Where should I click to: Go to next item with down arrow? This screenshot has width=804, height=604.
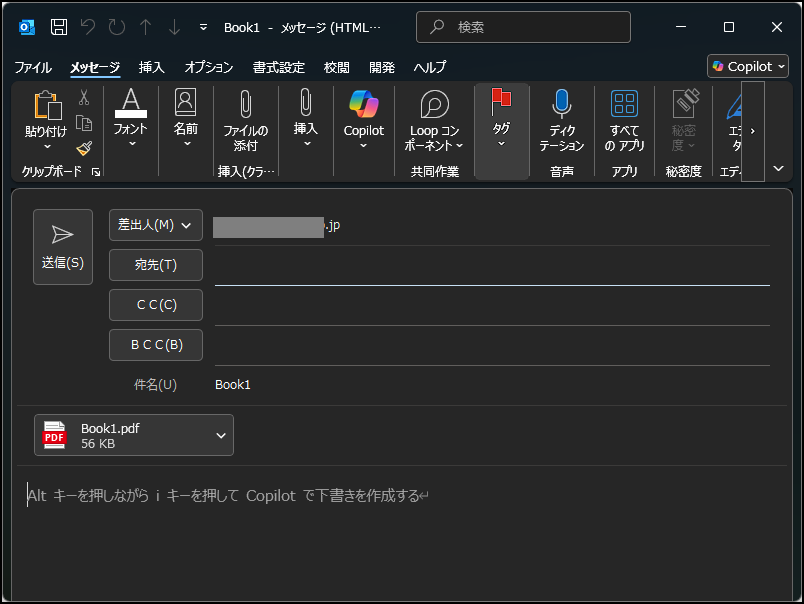point(174,27)
